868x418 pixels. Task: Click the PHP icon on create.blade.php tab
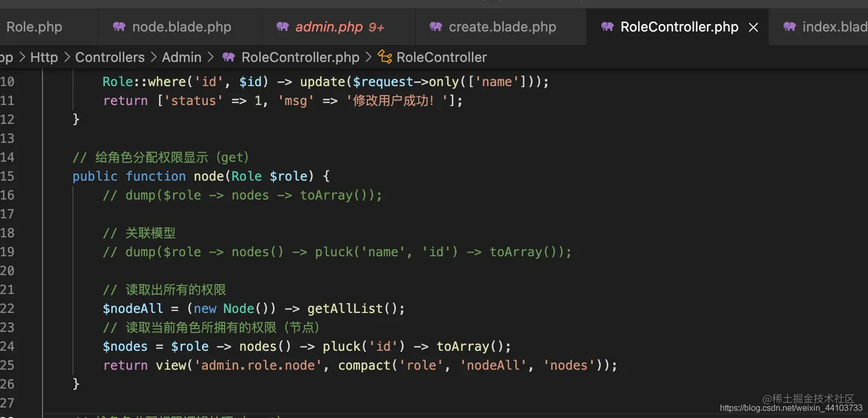[x=436, y=26]
